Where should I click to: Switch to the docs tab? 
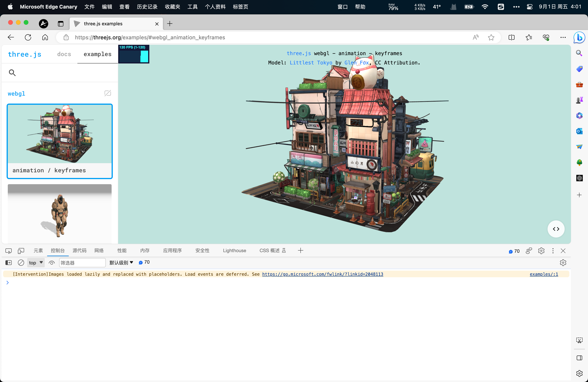64,54
